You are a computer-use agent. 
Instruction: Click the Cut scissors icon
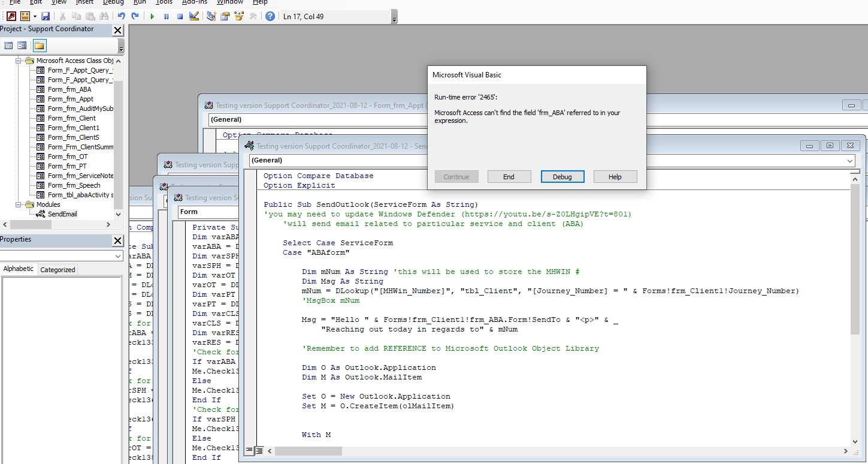62,16
